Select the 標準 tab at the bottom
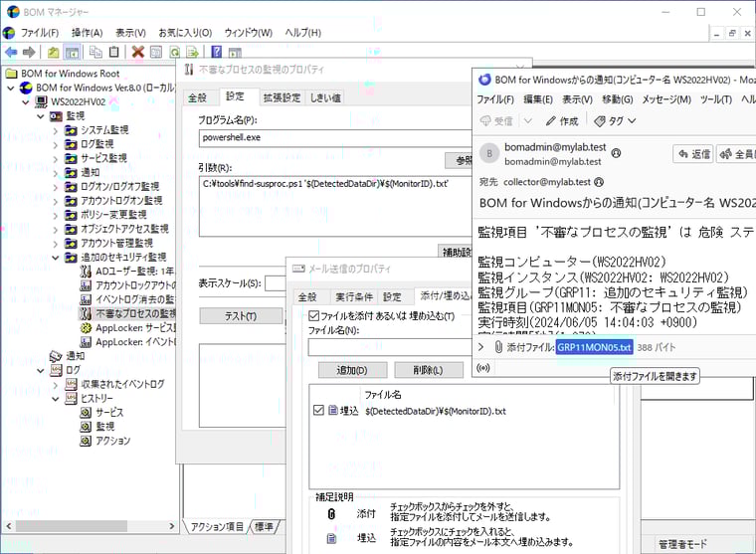Image resolution: width=756 pixels, height=554 pixels. (264, 526)
